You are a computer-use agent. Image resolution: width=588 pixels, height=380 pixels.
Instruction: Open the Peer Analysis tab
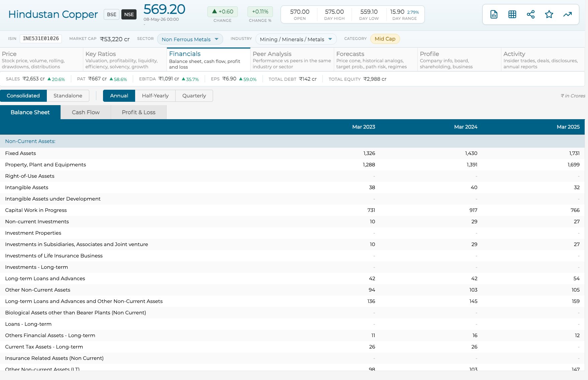coord(292,60)
